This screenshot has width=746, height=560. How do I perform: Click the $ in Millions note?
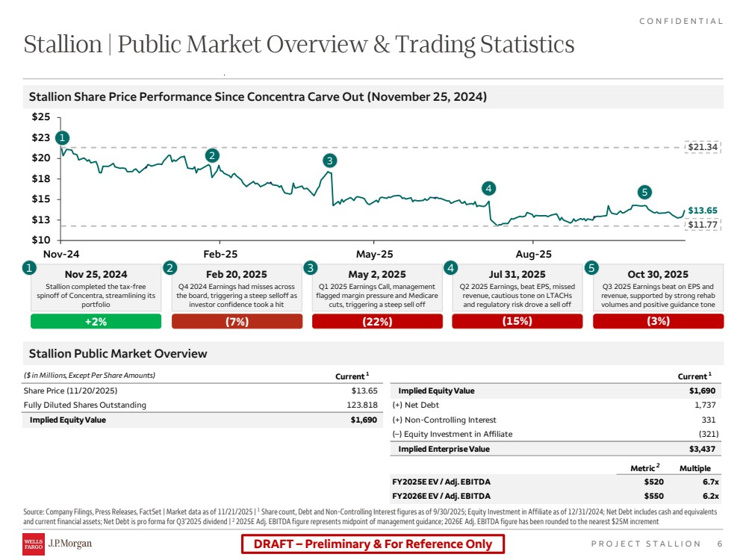90,375
